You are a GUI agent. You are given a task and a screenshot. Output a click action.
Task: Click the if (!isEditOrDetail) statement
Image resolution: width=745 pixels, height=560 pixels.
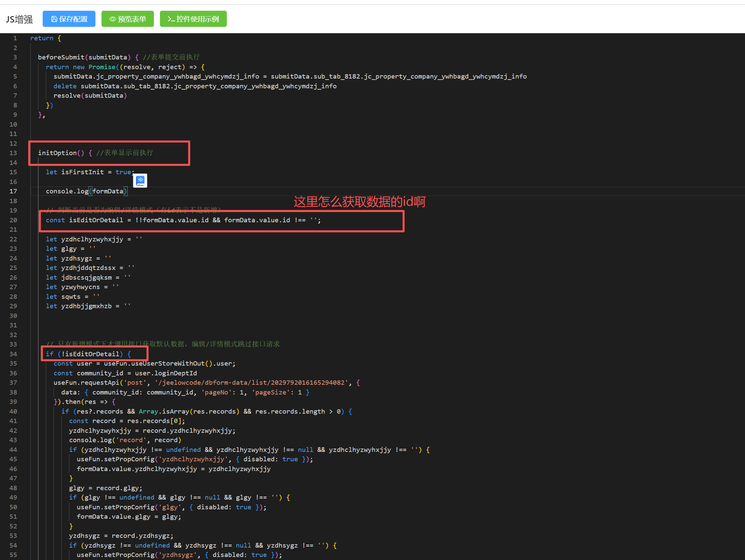[x=88, y=354]
